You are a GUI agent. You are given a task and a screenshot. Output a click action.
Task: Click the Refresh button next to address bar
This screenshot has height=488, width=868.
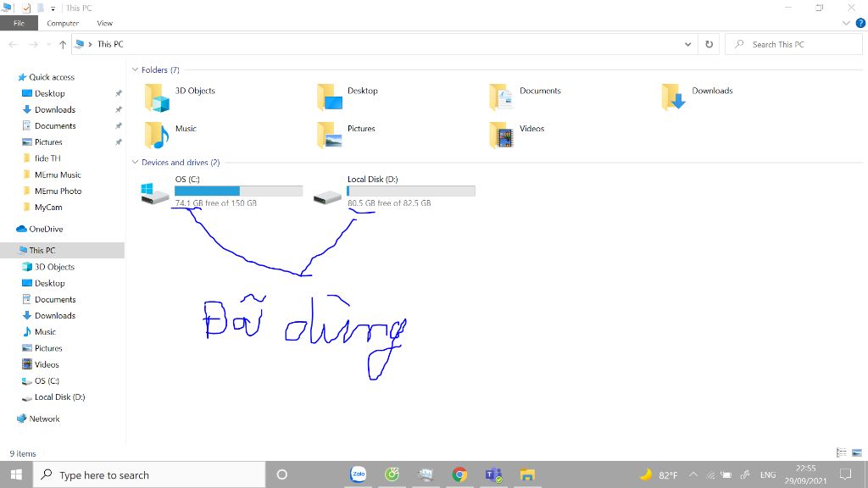[x=709, y=44]
